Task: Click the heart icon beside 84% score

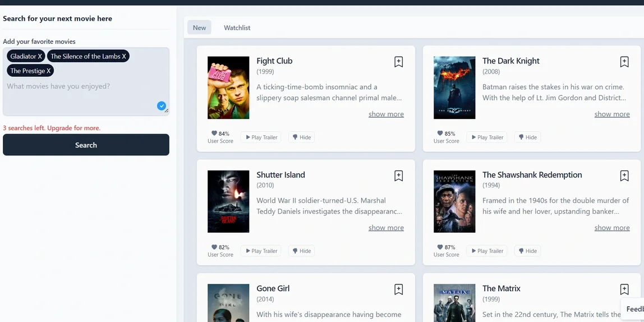Action: click(214, 134)
